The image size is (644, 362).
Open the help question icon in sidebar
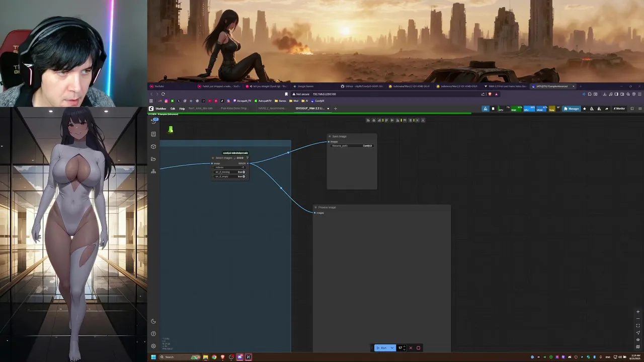(x=153, y=333)
